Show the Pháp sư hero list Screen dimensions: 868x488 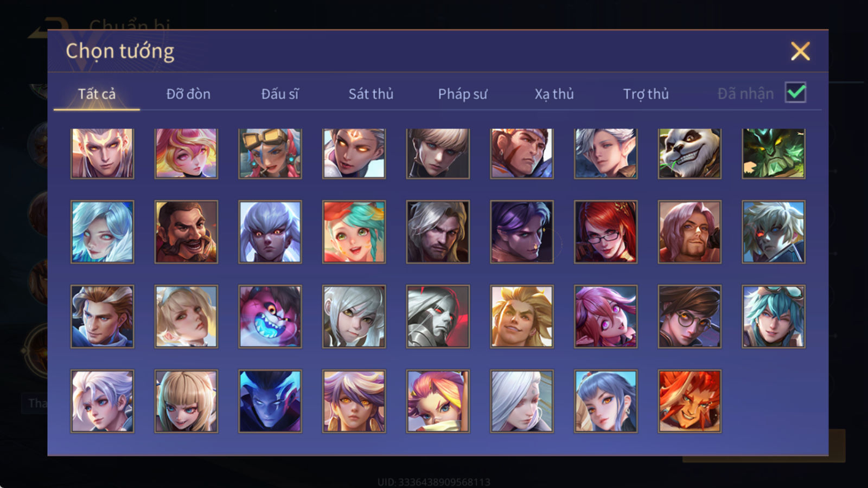(463, 94)
